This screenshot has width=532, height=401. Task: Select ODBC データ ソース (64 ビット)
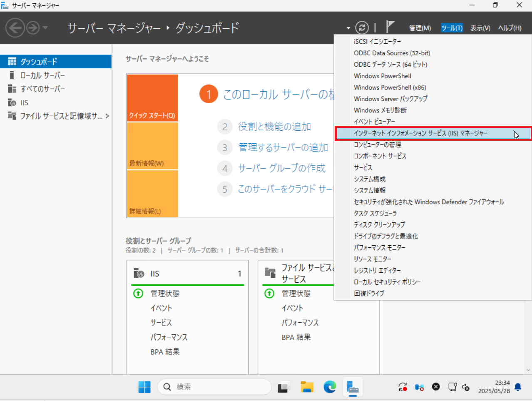[x=433, y=65]
